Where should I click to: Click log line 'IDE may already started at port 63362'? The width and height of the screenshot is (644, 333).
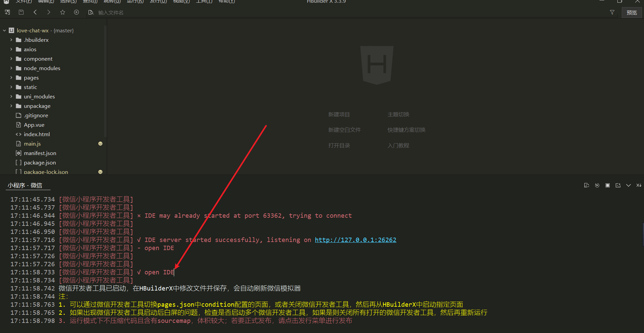(x=248, y=216)
